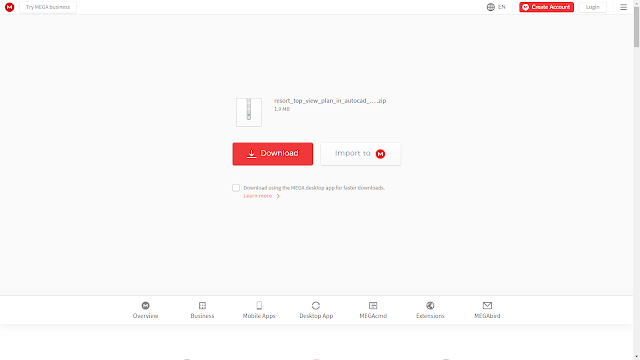Viewport: 640px width, 360px height.
Task: Click the Create Account button
Action: (547, 7)
